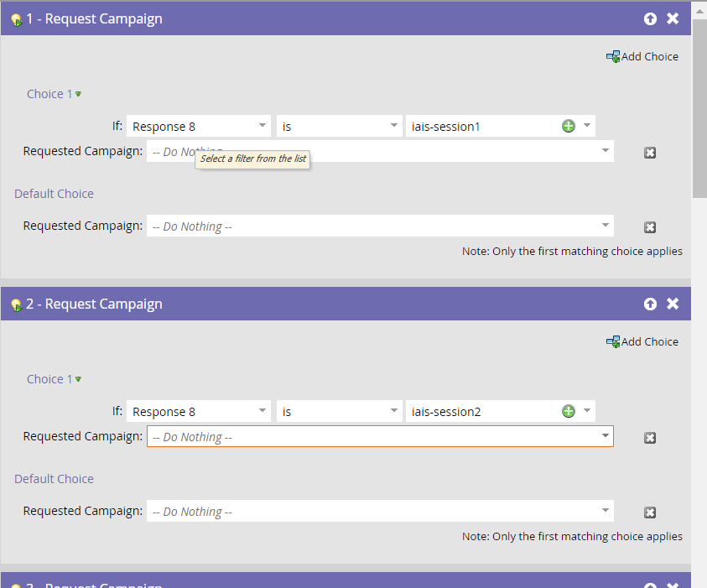Click Add Choice in step 1
The image size is (707, 588).
(642, 56)
